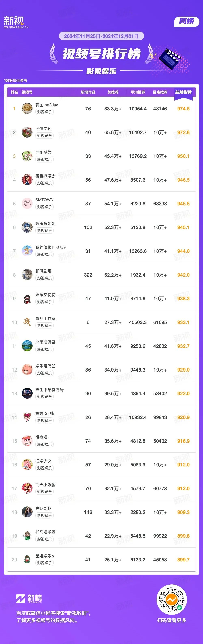Image resolution: width=203 pixels, height=644 pixels.
Task: Click 影视娱乐 tag under 娱乐报姐姐
Action: point(44,230)
